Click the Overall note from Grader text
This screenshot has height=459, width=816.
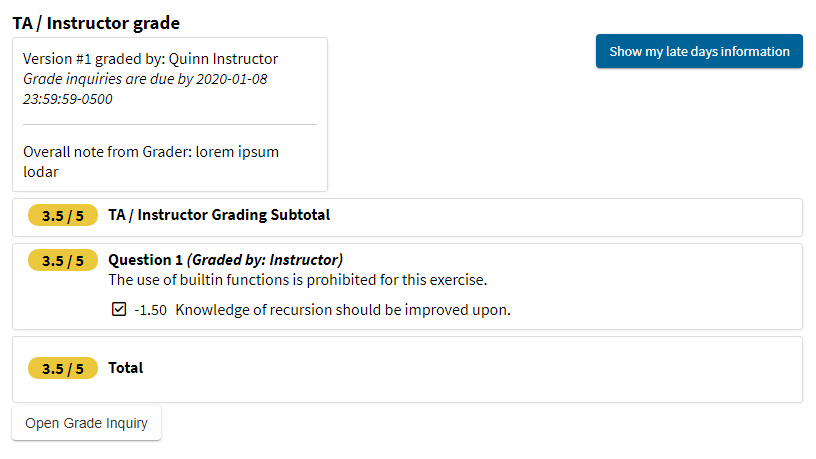point(151,162)
